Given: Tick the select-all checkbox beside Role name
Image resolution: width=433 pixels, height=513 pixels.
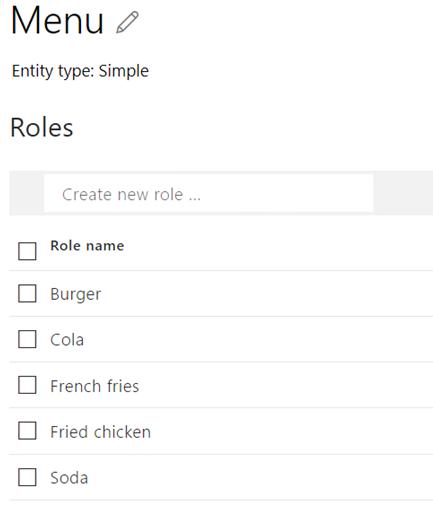Looking at the screenshot, I should pyautogui.click(x=27, y=251).
